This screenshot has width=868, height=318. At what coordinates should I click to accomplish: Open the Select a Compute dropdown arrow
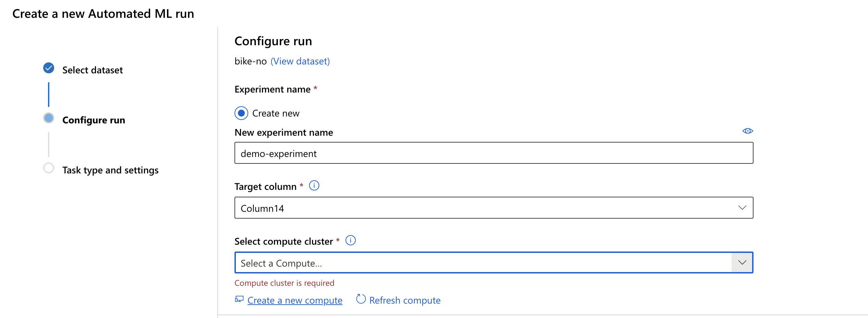(x=742, y=262)
